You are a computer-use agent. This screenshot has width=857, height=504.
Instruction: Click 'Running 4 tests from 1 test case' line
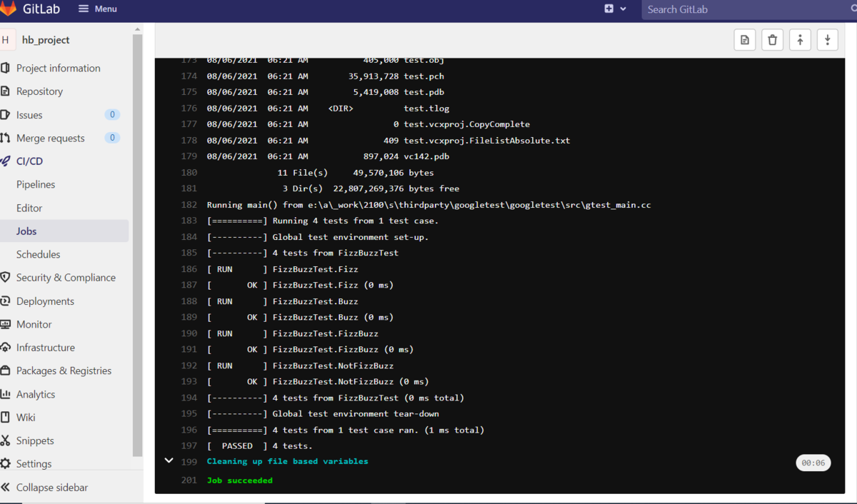323,221
